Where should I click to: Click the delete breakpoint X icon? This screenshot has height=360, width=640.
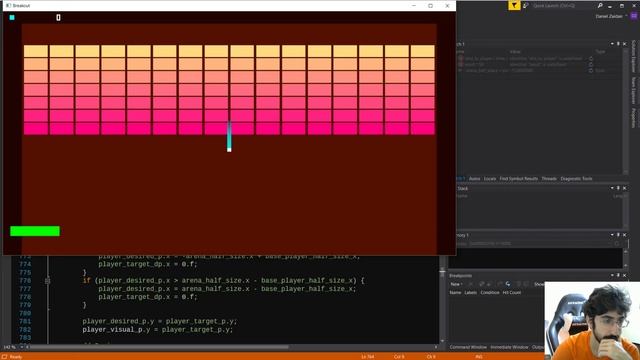coord(471,284)
